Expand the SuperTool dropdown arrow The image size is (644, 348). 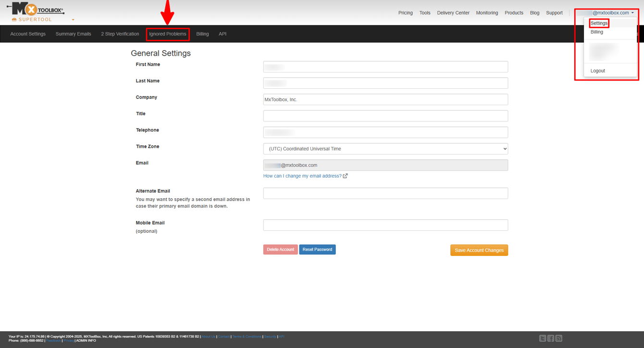(73, 20)
